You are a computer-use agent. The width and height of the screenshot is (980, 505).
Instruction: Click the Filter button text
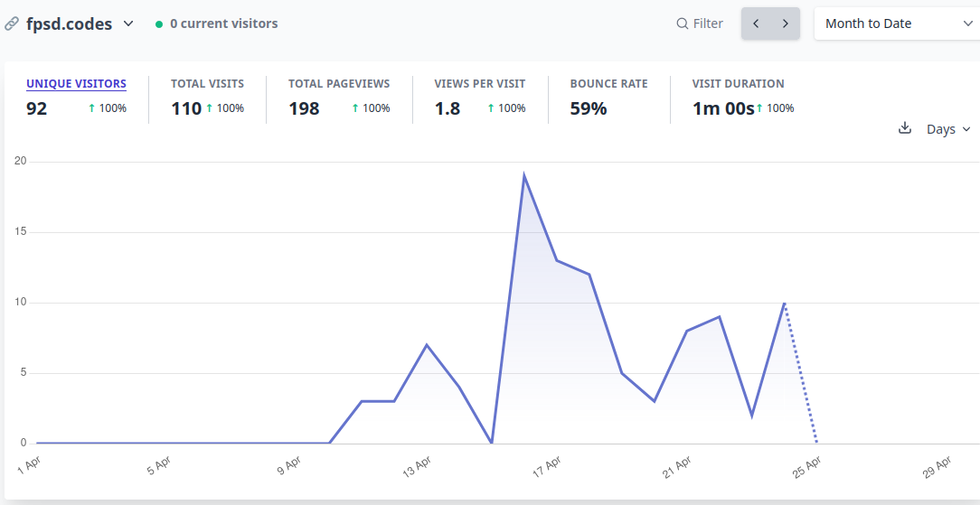708,23
